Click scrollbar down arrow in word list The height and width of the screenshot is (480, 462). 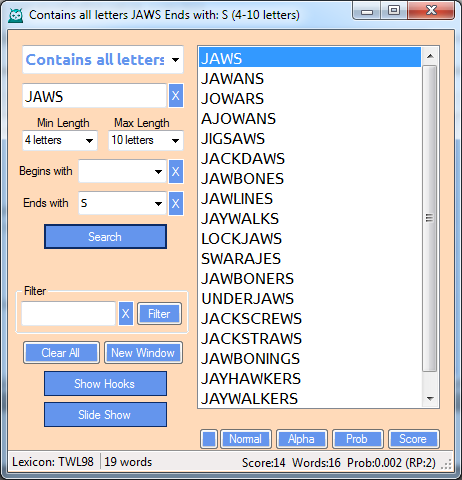430,399
